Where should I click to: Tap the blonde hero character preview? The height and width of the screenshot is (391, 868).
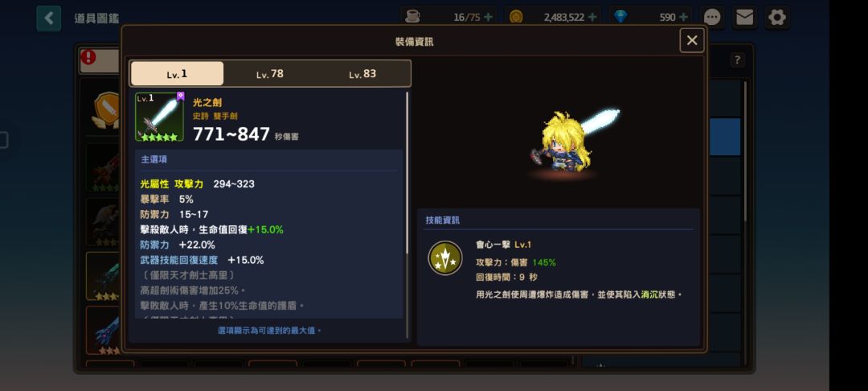pyautogui.click(x=560, y=142)
